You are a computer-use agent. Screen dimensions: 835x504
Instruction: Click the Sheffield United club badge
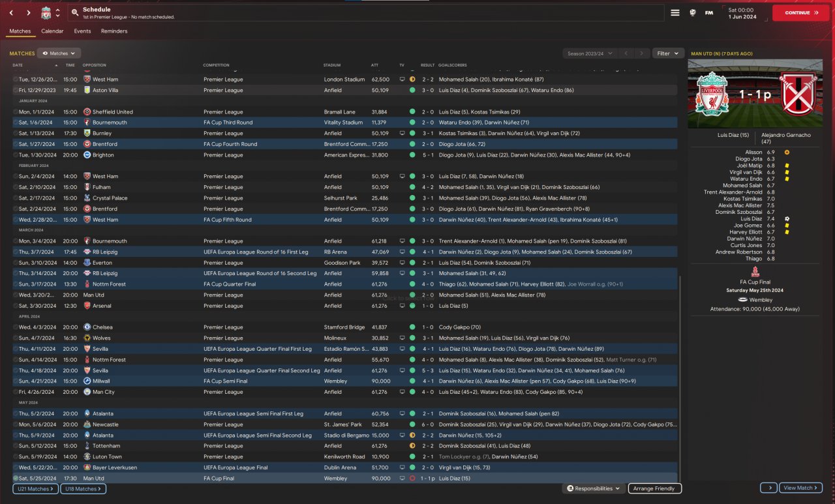(87, 112)
